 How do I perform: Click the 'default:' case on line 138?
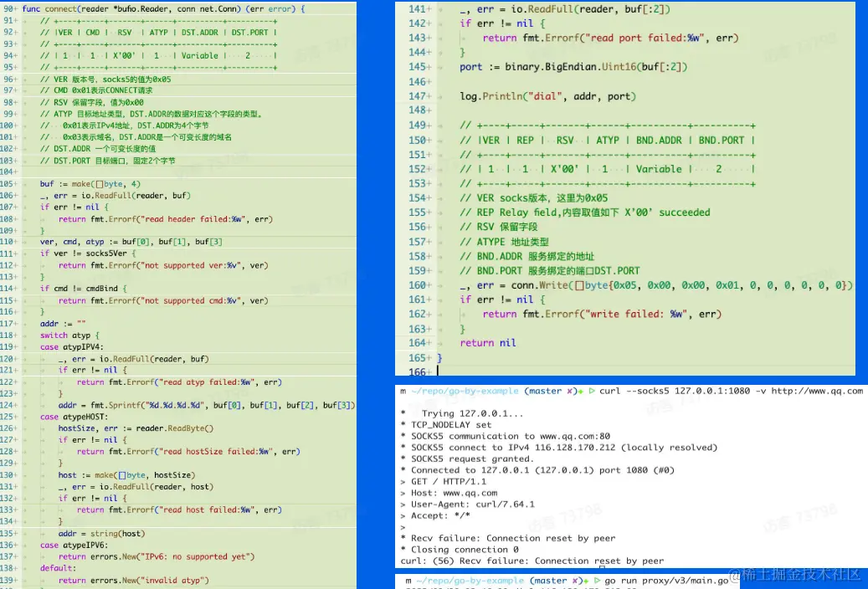point(58,568)
